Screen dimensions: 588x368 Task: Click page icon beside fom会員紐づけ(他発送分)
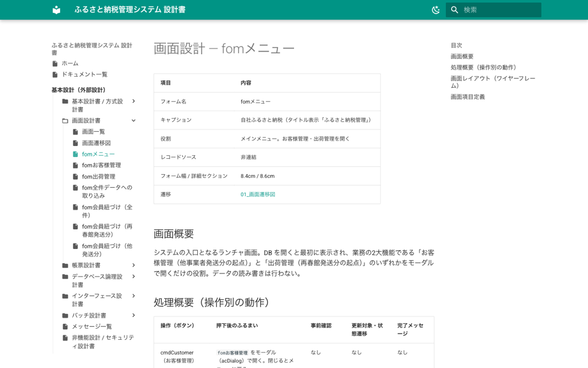click(75, 247)
